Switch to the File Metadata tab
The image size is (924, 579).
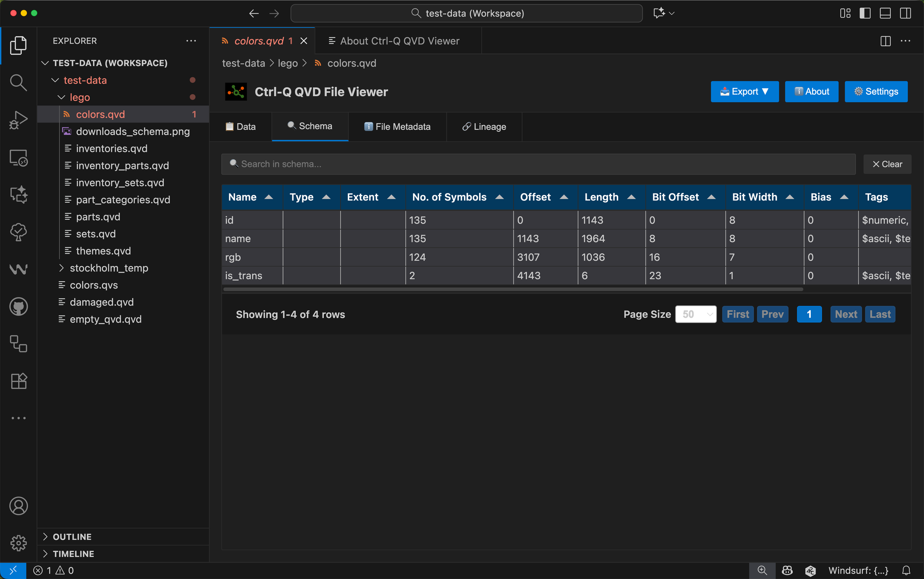(397, 127)
